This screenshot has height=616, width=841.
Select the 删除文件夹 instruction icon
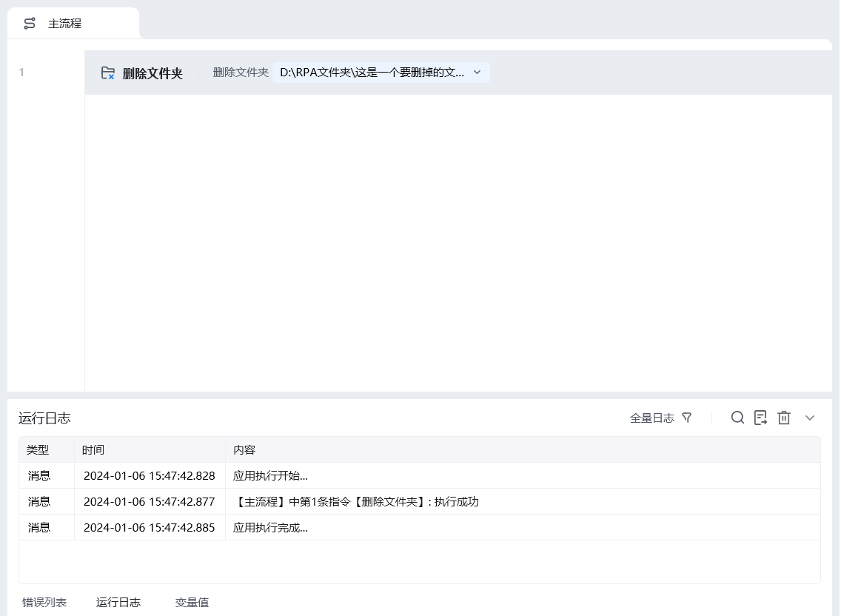coord(108,73)
